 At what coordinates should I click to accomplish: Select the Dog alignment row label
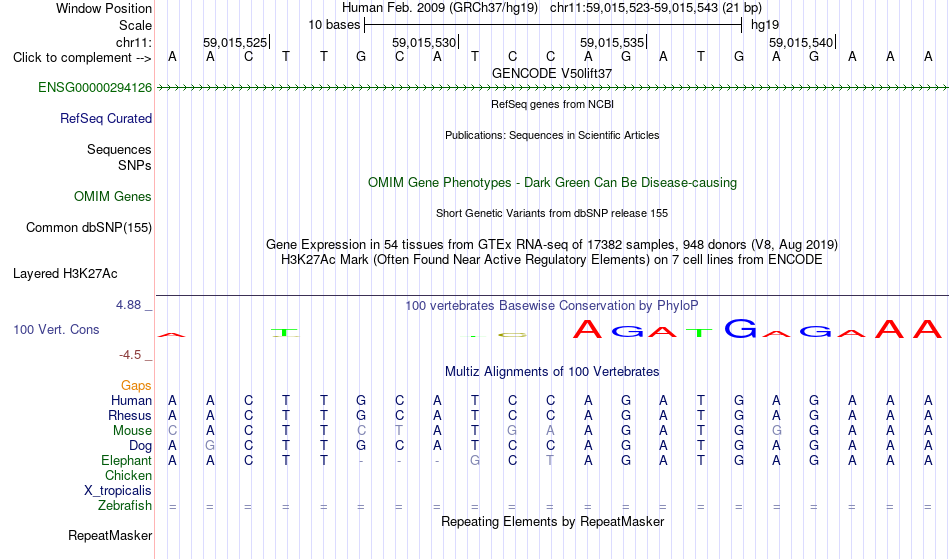pyautogui.click(x=141, y=446)
